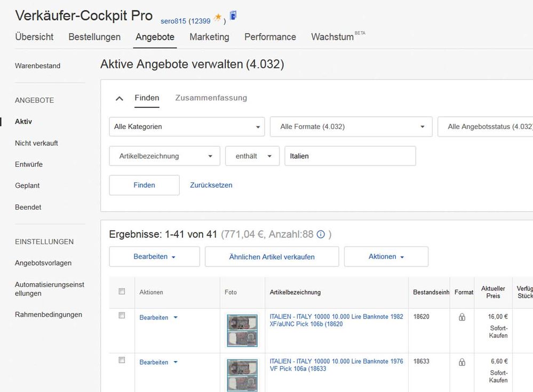Open the Alle Kategorien dropdown
533x392 pixels.
[x=187, y=127]
